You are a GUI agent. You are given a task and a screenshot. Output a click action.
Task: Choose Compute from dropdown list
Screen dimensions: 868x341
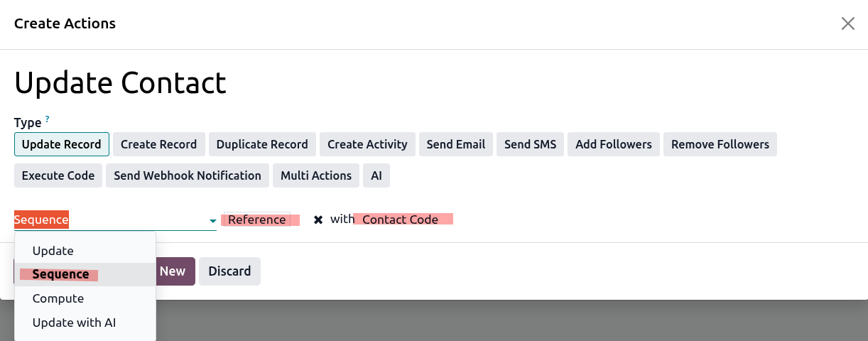(x=58, y=298)
